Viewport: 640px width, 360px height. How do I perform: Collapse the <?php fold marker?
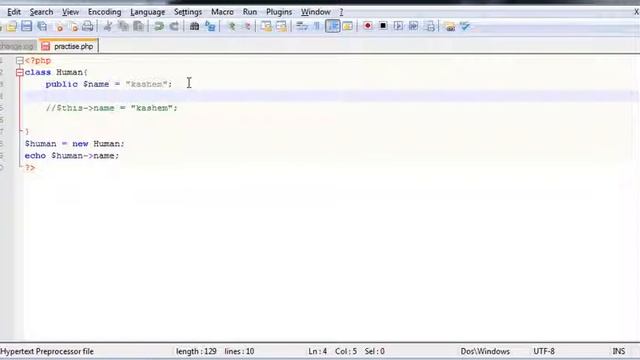coord(19,61)
